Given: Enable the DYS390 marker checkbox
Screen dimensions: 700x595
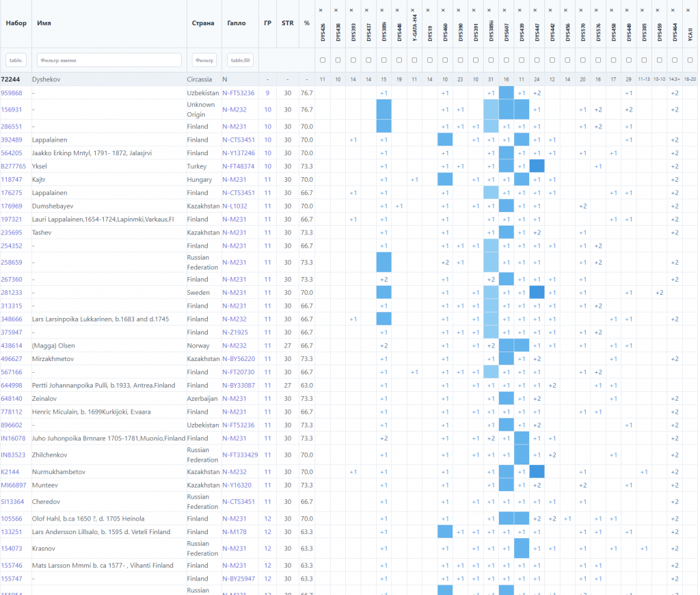Looking at the screenshot, I should tap(460, 60).
